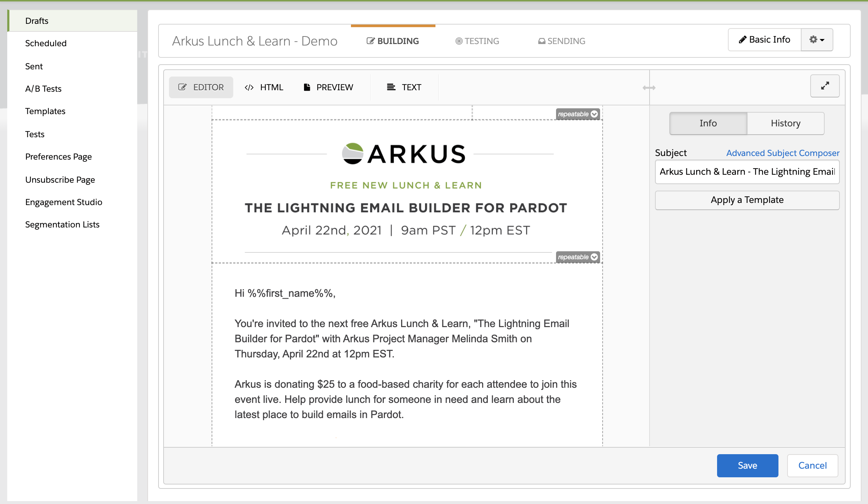The width and height of the screenshot is (868, 504).
Task: Open Scheduled emails in the sidebar
Action: tap(72, 43)
